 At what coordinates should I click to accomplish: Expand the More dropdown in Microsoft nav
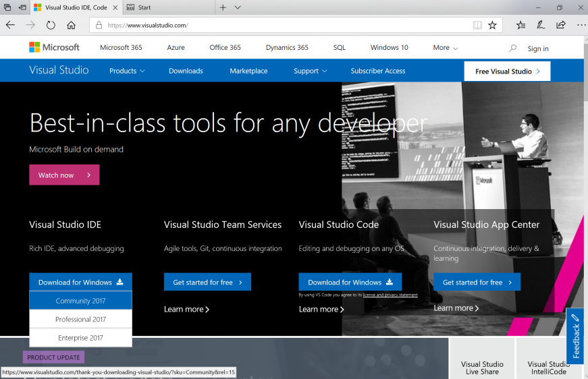[445, 48]
